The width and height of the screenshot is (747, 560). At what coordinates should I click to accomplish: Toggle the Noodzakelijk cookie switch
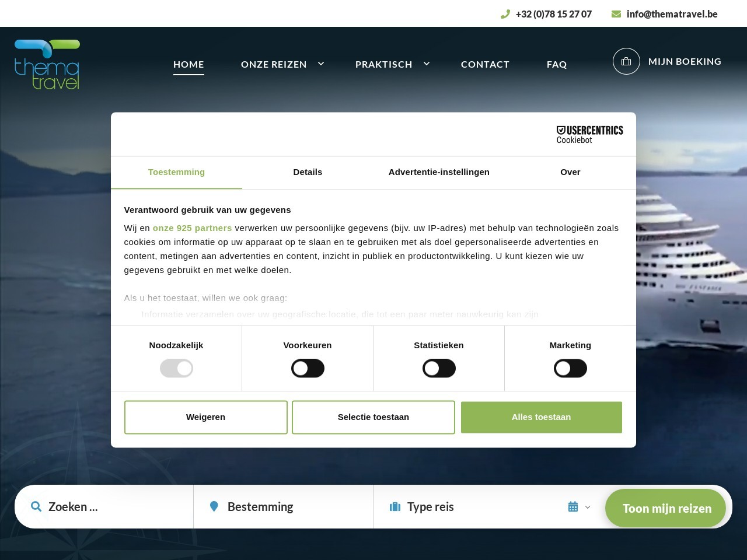click(x=176, y=368)
